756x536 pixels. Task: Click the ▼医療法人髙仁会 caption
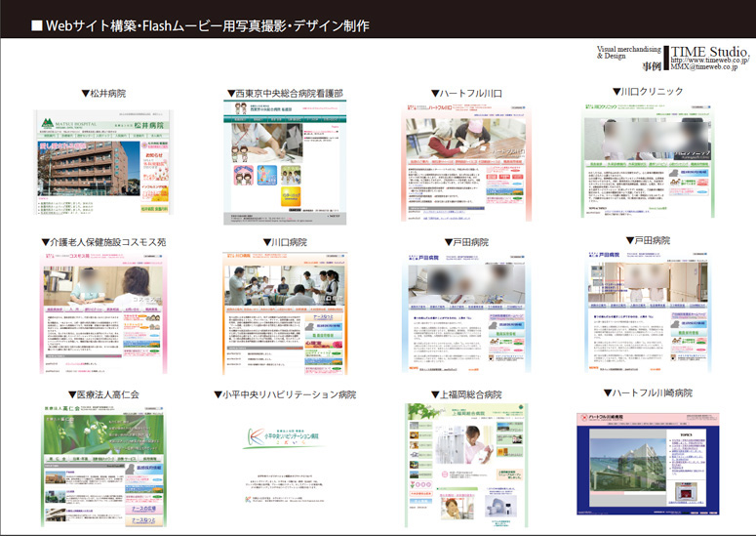[103, 394]
